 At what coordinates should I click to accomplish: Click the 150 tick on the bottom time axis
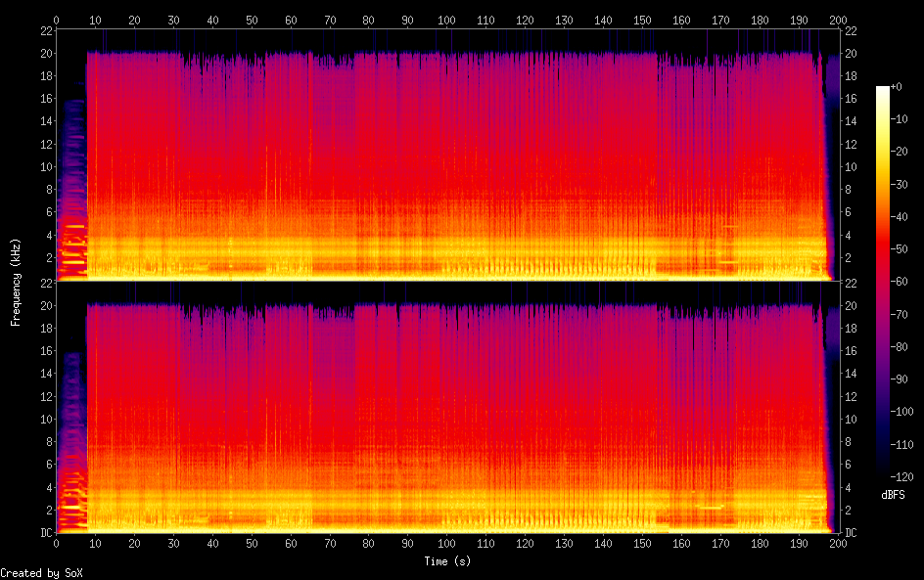tap(642, 543)
